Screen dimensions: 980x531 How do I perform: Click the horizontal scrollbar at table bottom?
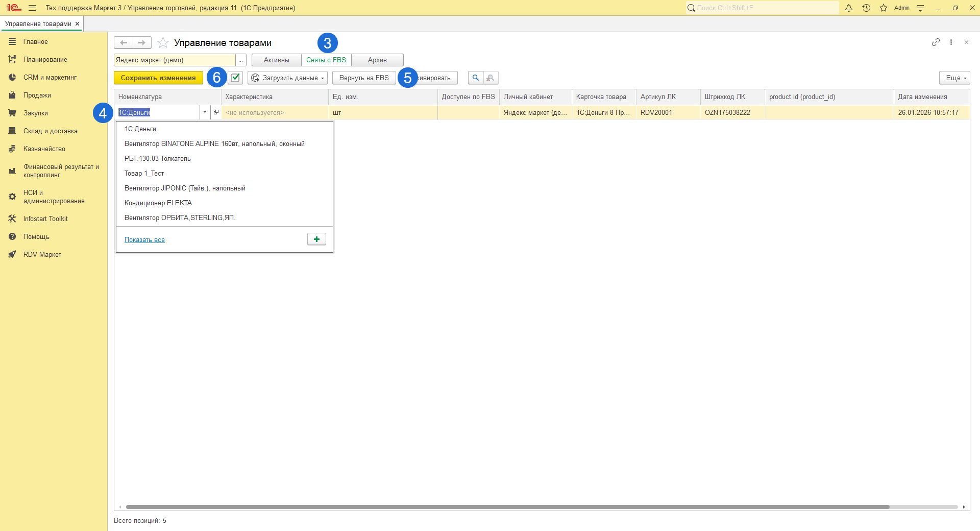507,507
